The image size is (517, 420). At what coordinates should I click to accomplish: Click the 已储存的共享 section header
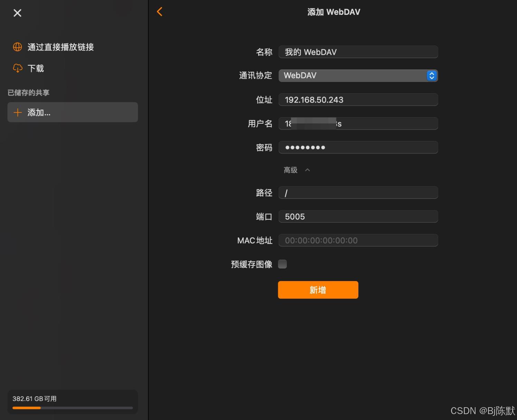point(28,93)
